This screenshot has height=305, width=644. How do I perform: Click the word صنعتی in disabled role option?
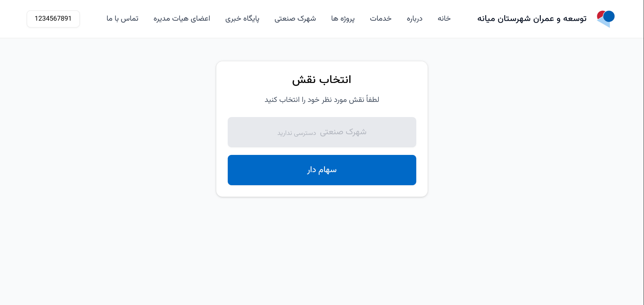pos(331,132)
